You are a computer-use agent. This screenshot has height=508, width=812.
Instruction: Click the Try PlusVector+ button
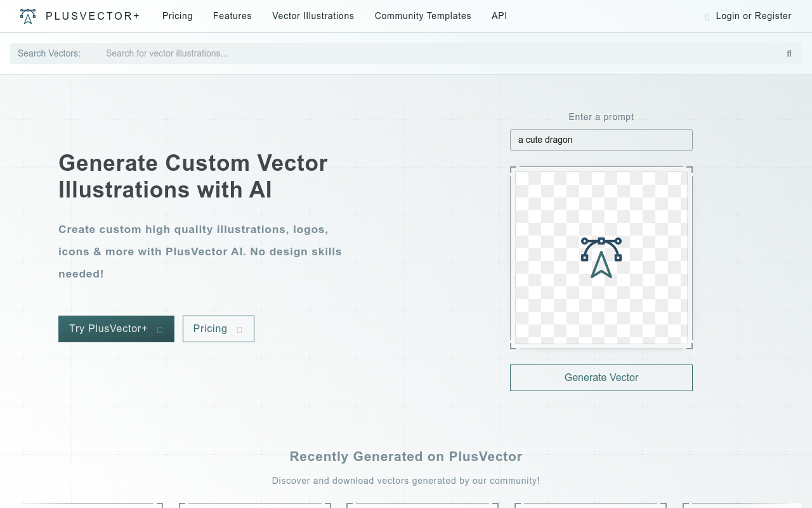point(116,329)
